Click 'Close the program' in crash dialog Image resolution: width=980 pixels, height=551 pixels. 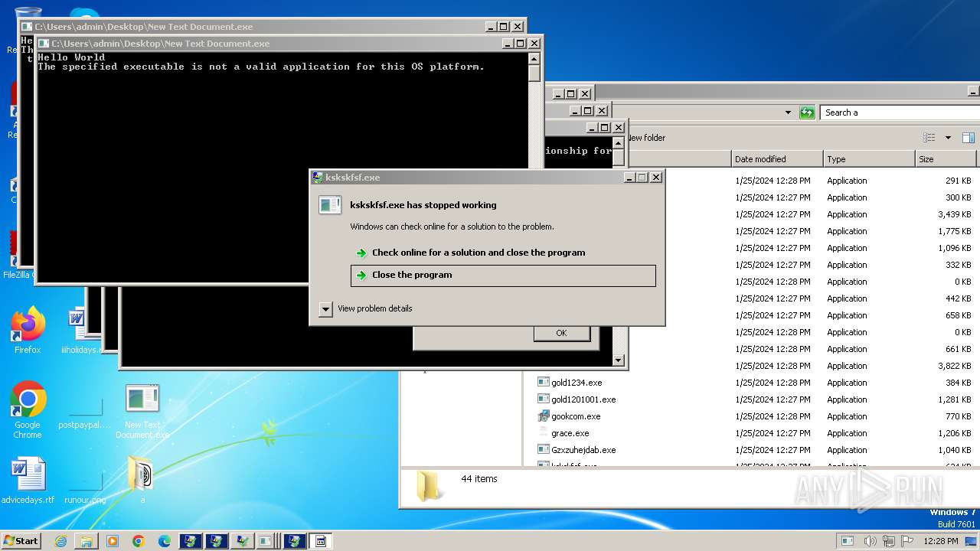coord(503,275)
